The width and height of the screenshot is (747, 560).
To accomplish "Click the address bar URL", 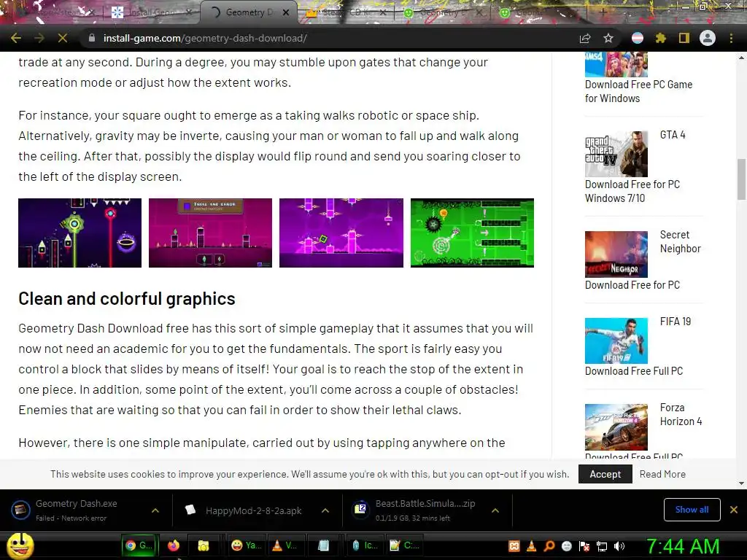I will tap(205, 38).
